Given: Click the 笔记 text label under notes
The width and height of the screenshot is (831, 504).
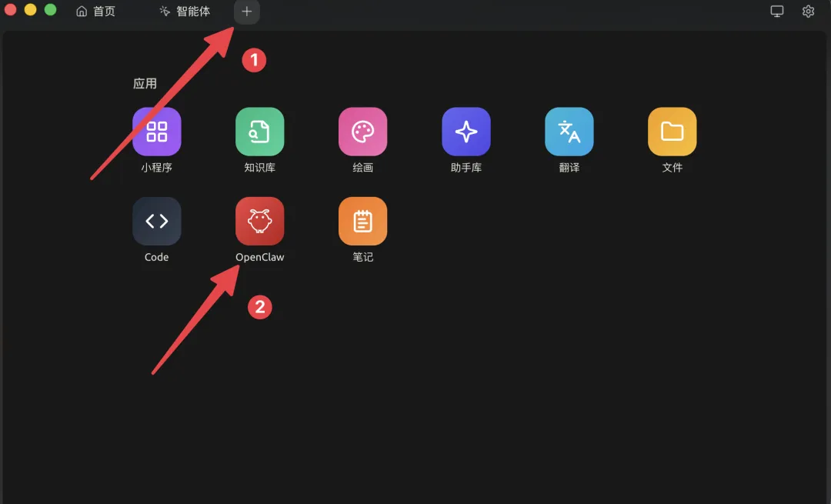Looking at the screenshot, I should tap(363, 257).
